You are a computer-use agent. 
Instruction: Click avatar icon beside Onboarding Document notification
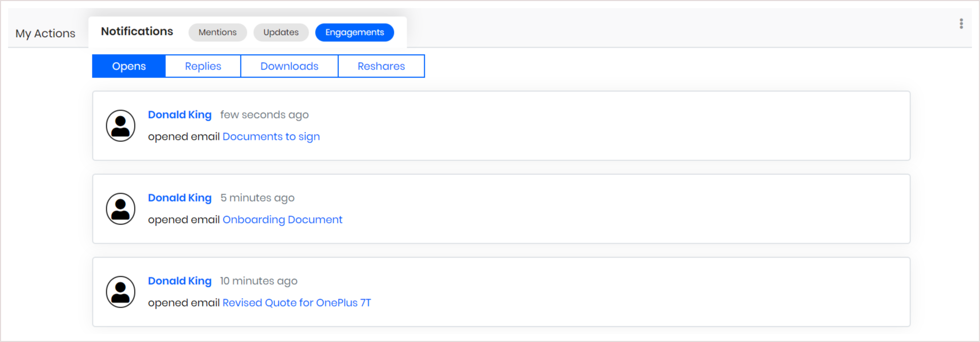pos(120,209)
